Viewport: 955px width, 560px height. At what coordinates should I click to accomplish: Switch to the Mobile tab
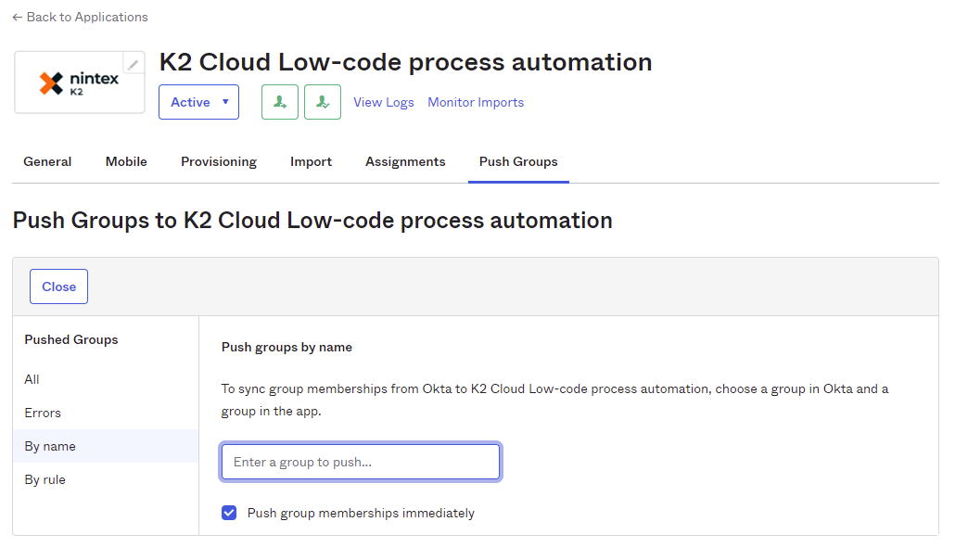point(126,161)
